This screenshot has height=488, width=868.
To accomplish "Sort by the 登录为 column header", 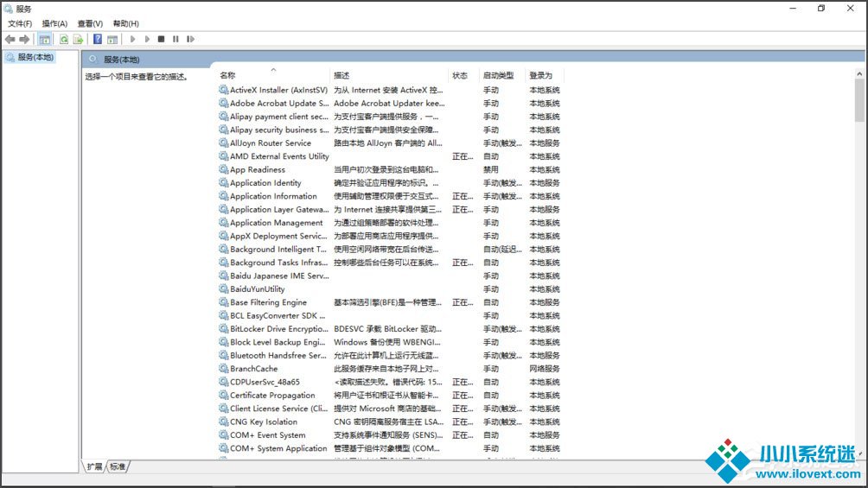I will (540, 75).
